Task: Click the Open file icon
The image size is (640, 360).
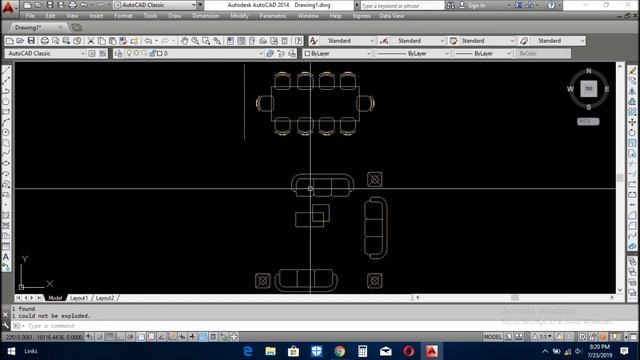Action: coord(20,41)
